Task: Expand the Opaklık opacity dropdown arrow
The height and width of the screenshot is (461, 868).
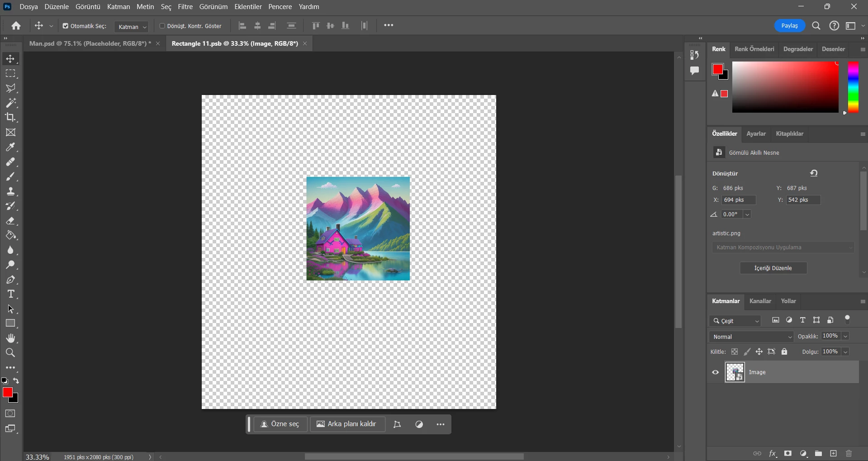Action: point(845,336)
